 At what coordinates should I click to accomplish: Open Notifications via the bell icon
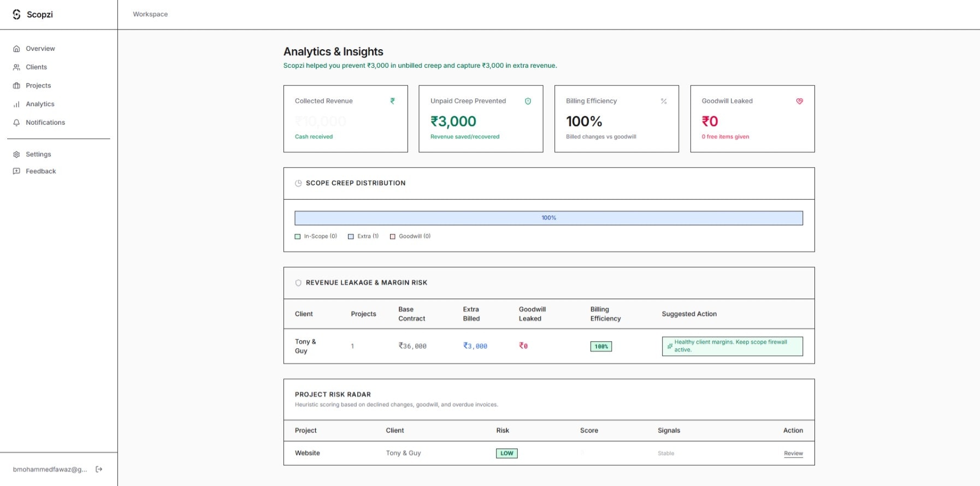coord(16,122)
